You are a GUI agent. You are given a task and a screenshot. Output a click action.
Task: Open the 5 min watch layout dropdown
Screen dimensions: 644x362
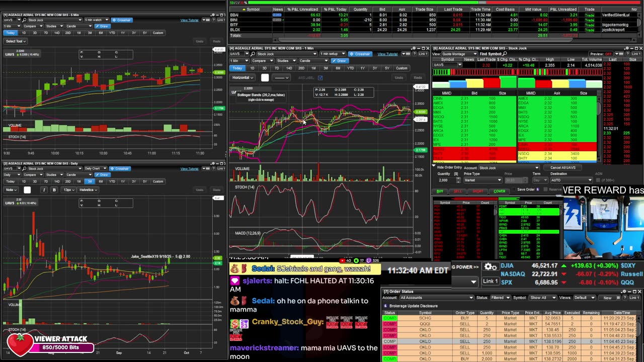[96, 20]
